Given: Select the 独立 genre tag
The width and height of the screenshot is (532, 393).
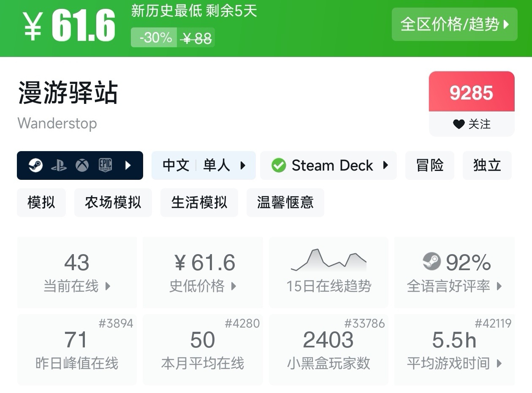Looking at the screenshot, I should [487, 165].
